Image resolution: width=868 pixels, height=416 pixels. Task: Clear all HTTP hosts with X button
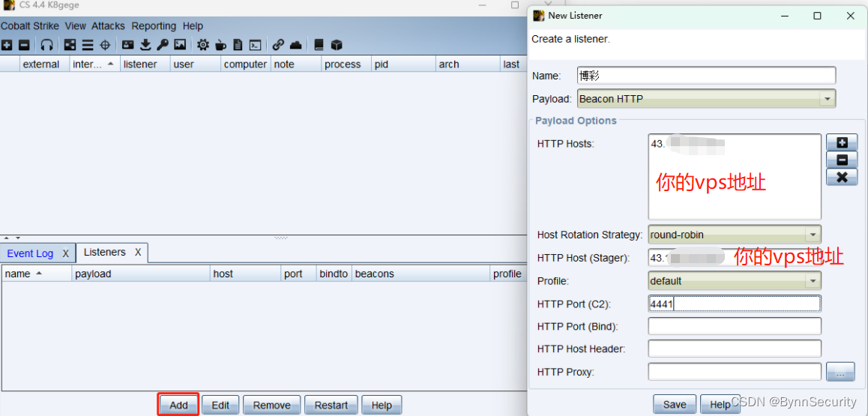pyautogui.click(x=842, y=178)
